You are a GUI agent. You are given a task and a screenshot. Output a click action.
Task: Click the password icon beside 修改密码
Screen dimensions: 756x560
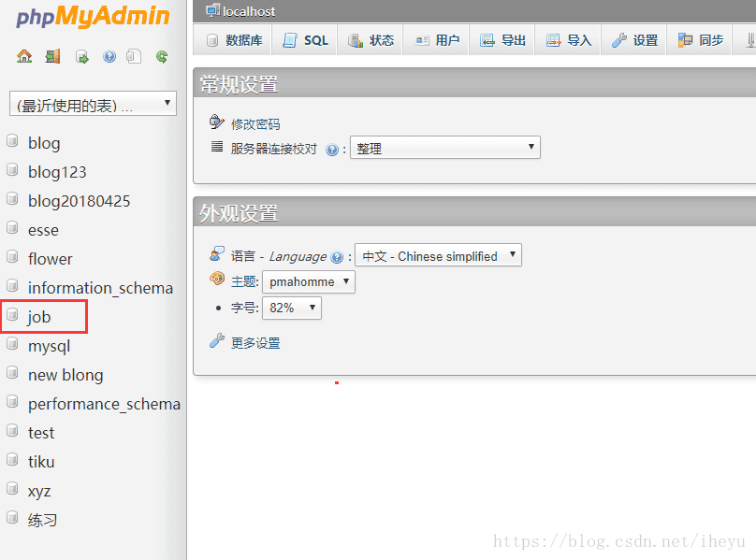217,122
